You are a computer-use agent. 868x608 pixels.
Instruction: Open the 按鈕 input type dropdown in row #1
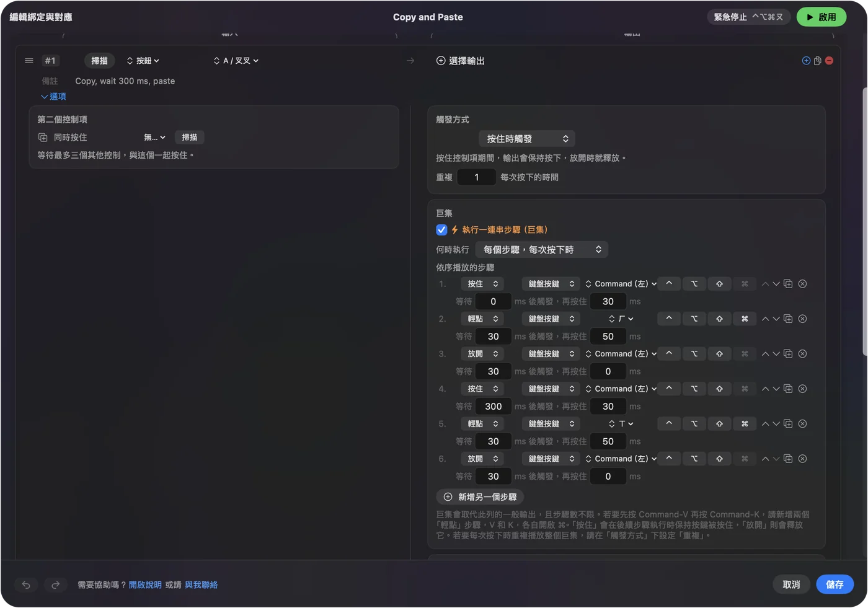(143, 61)
